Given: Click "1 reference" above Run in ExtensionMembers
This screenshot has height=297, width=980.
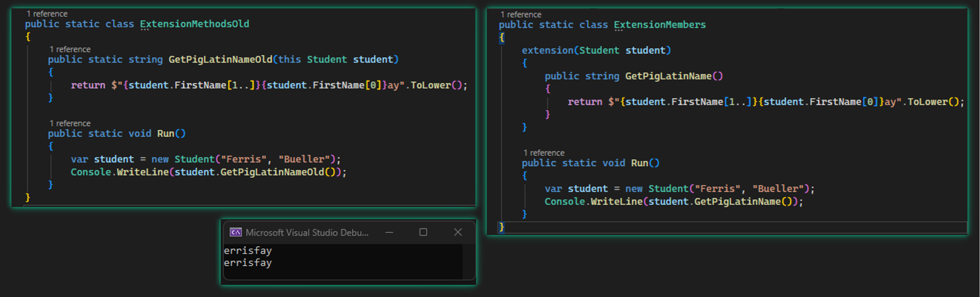Looking at the screenshot, I should [544, 153].
